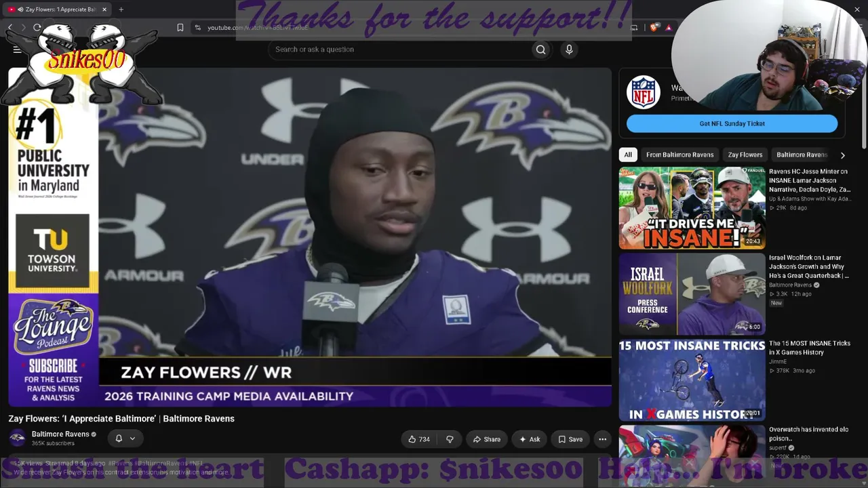Viewport: 868px width, 488px height.
Task: Open the Brave Rewards triangle icon
Action: tap(669, 28)
